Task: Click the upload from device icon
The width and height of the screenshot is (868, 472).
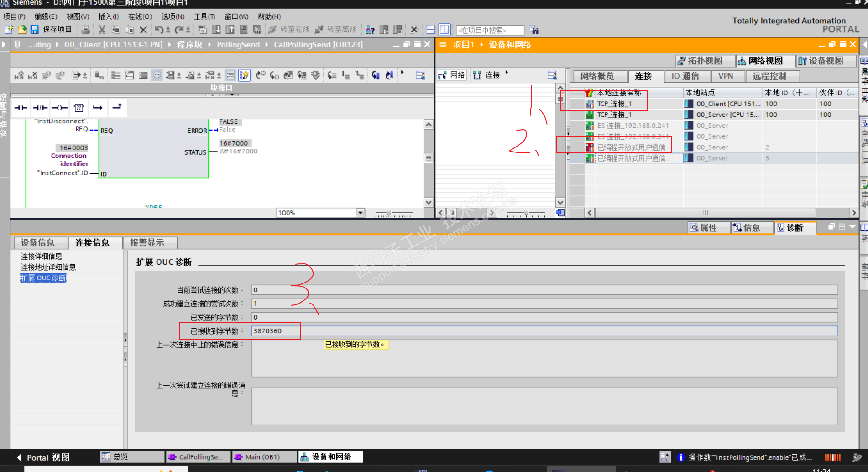Action: (230, 30)
